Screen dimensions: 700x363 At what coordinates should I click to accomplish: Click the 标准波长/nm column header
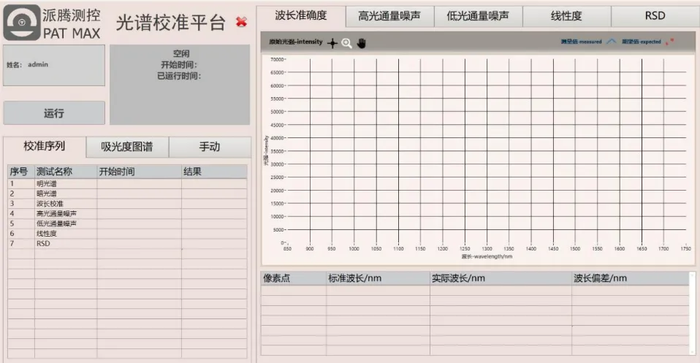[x=378, y=278]
